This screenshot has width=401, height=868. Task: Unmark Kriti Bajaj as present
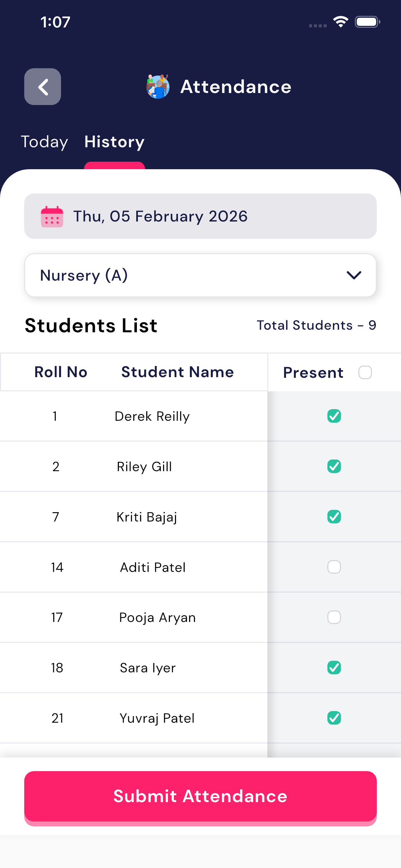[x=334, y=517]
